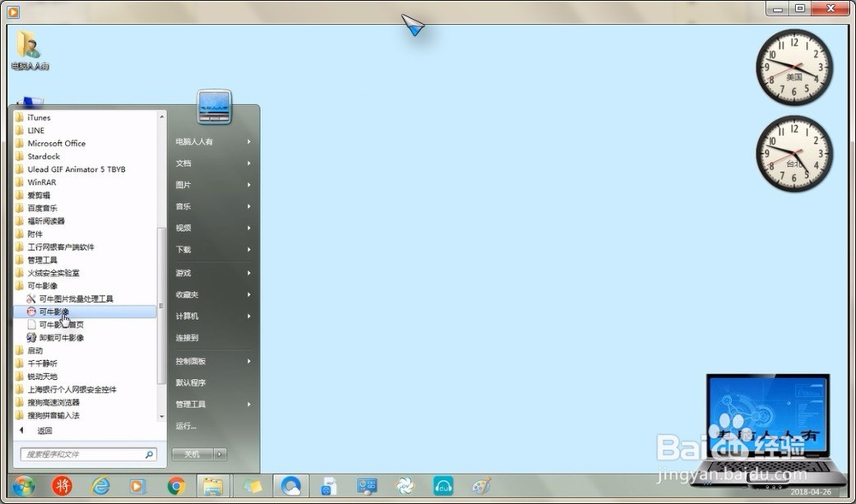The height and width of the screenshot is (504, 856).
Task: Open Google Chrome from taskbar
Action: [x=176, y=485]
